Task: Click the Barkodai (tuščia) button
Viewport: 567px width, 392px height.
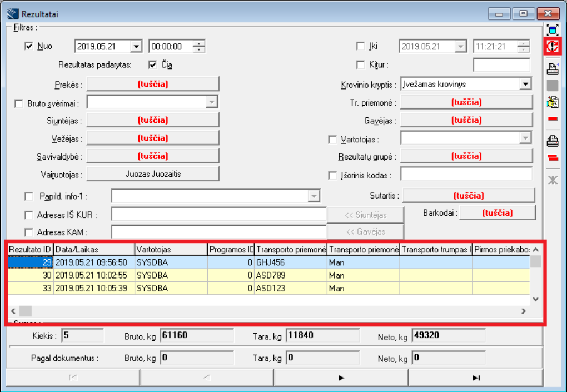Action: coord(497,213)
